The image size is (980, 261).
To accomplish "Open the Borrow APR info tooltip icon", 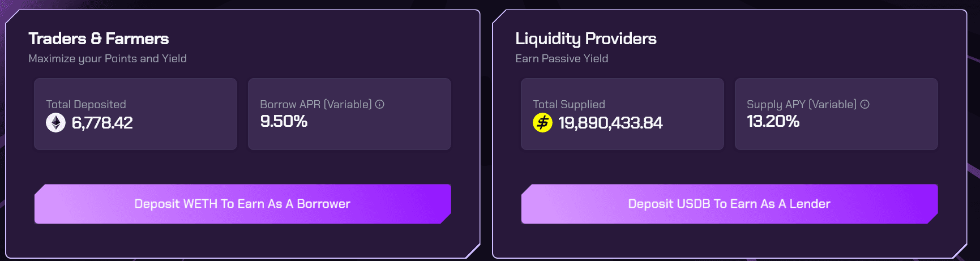I will pyautogui.click(x=380, y=104).
